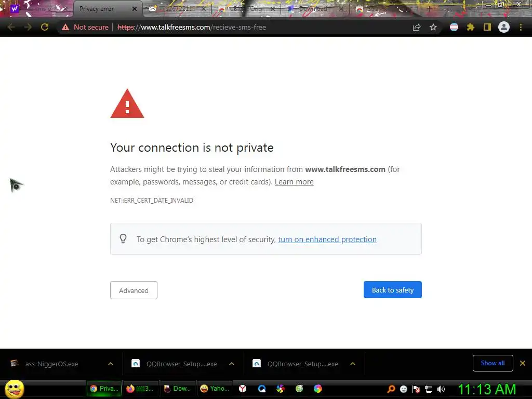532x399 pixels.
Task: Open the network tray icon
Action: click(429, 389)
